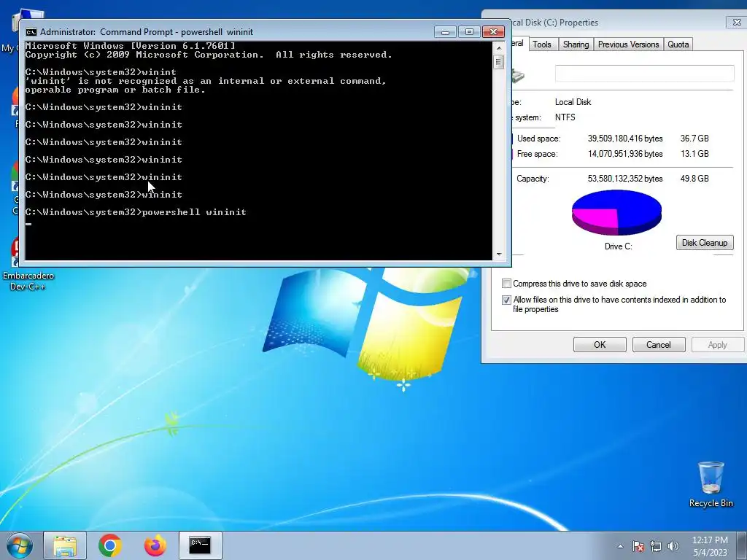Open the Action Center flag icon
747x560 pixels.
tap(638, 546)
